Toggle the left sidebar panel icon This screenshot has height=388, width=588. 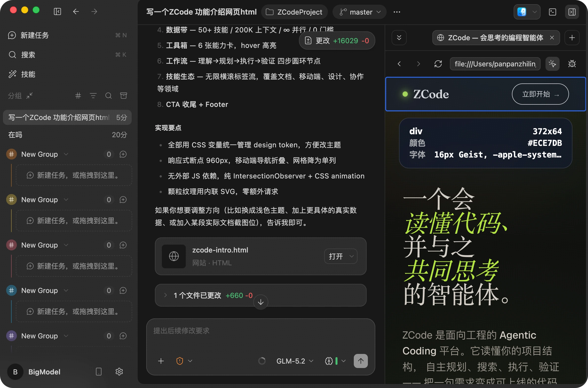point(58,12)
